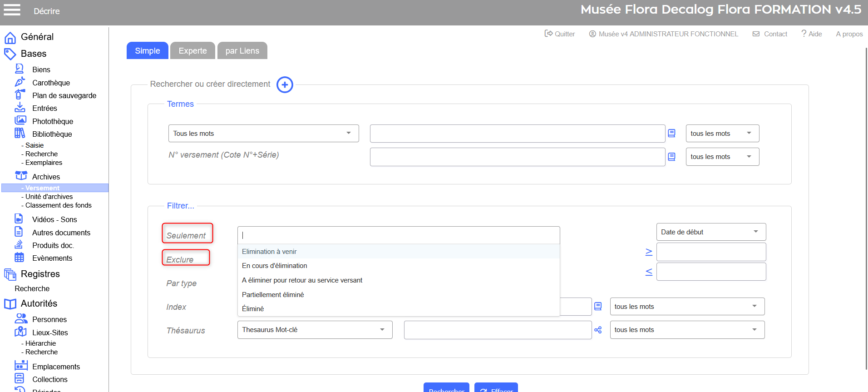Click the Quitter link
Image resolution: width=868 pixels, height=392 pixels.
pos(560,34)
